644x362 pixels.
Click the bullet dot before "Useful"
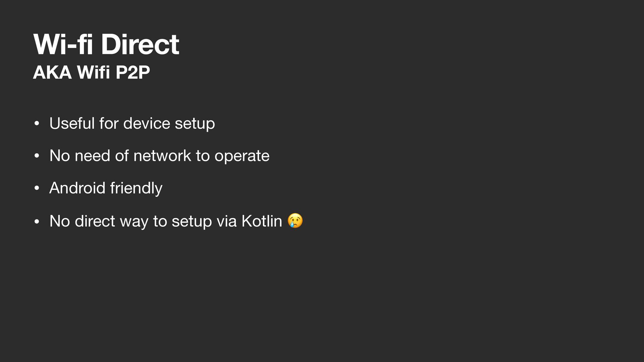click(x=37, y=124)
